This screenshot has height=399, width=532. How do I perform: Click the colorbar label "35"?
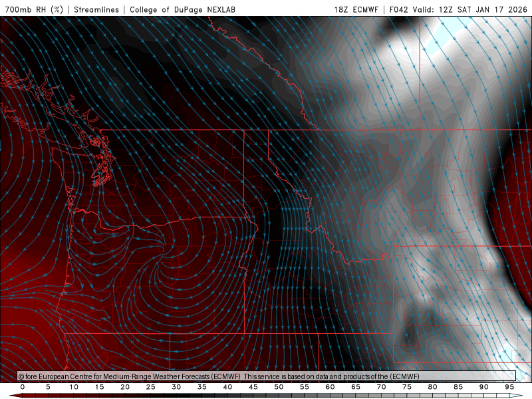click(202, 387)
